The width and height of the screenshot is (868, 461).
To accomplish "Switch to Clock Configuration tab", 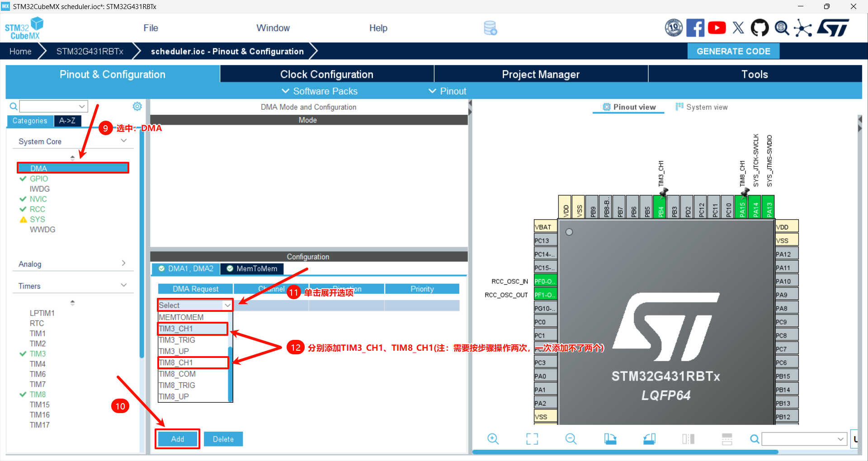I will pos(326,75).
